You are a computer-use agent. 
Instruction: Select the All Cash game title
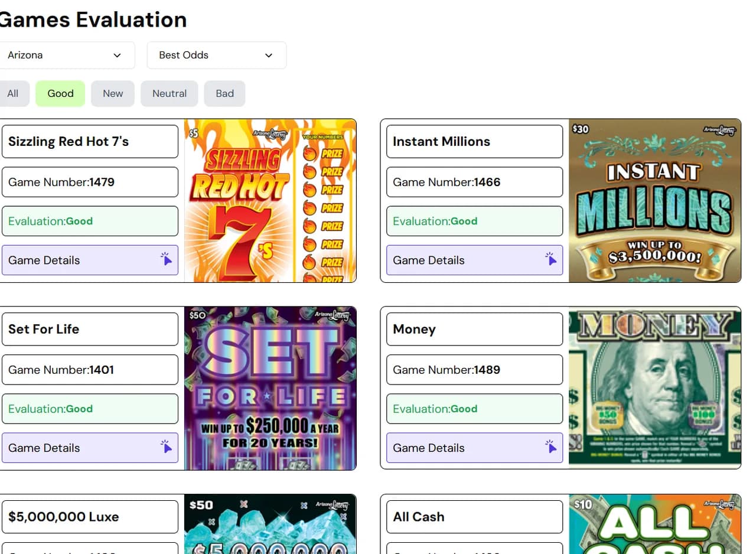tap(419, 517)
